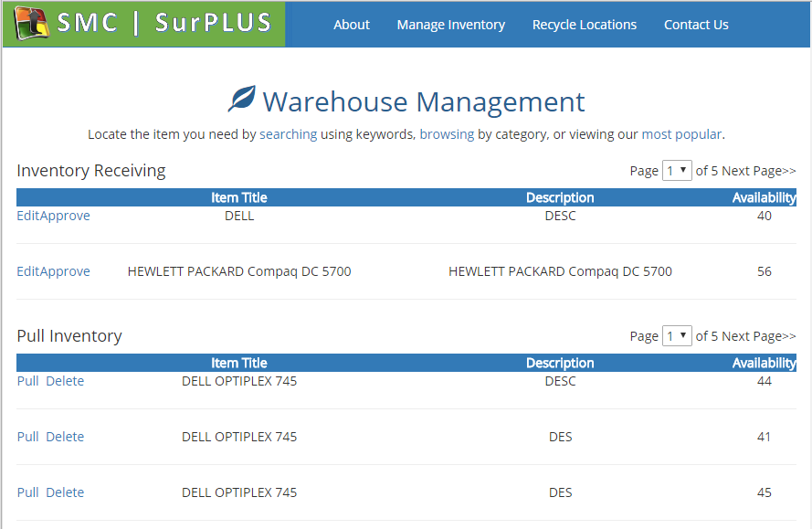
Task: Open the About menu item
Action: point(351,25)
